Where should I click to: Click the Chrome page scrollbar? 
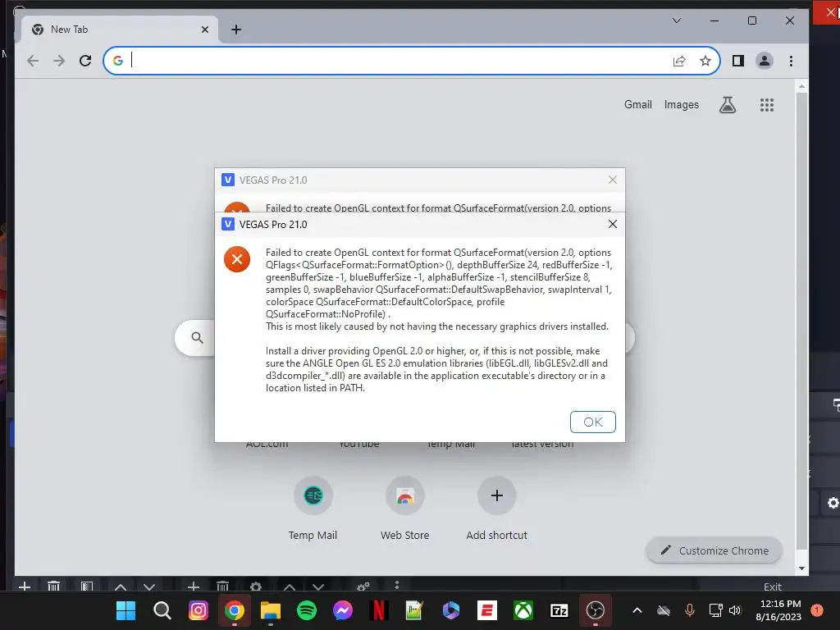click(x=801, y=321)
